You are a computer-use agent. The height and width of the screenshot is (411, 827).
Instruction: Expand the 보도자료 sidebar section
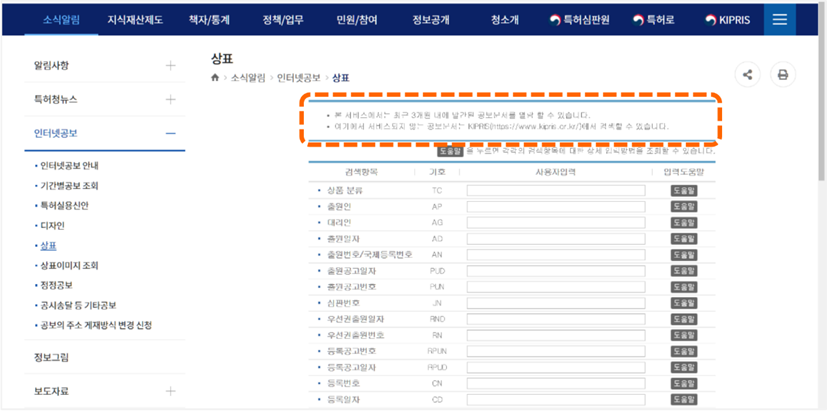(170, 390)
